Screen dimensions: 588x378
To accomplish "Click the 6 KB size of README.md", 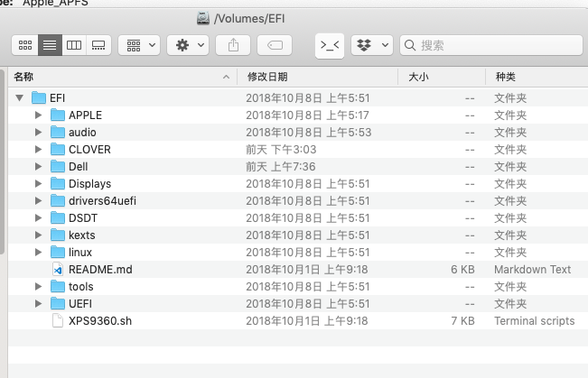I will pos(462,270).
